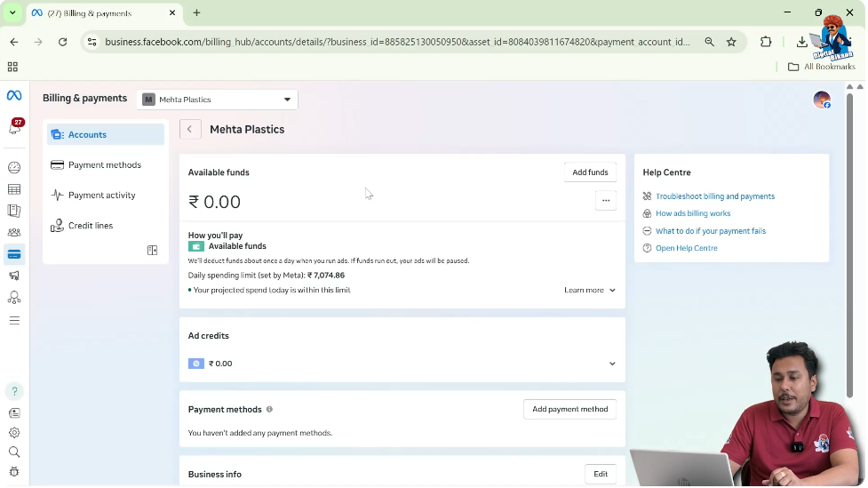Expand the Ad credits section chevron
The width and height of the screenshot is (868, 488).
[x=612, y=364]
